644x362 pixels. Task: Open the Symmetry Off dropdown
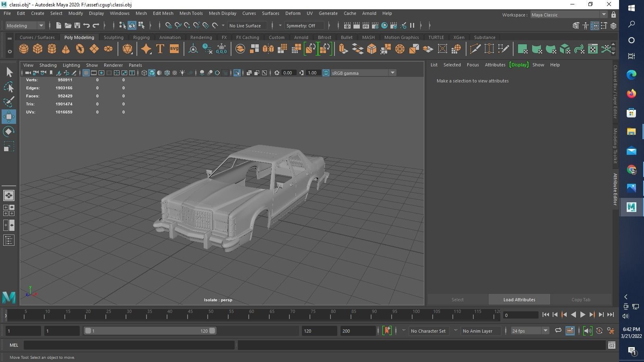[x=304, y=25]
